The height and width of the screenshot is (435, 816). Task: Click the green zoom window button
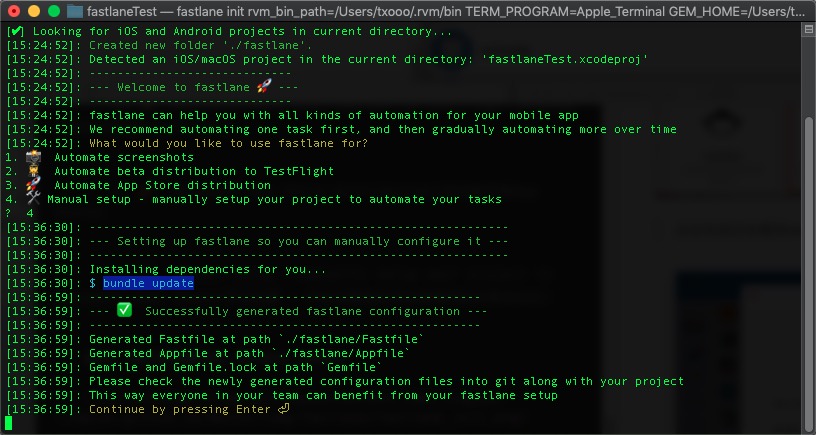54,11
